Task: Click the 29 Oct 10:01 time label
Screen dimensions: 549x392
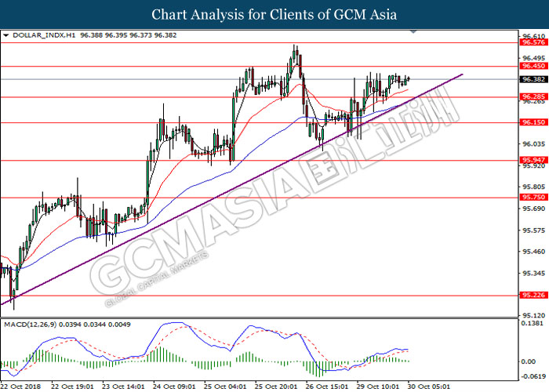Action: pos(378,387)
